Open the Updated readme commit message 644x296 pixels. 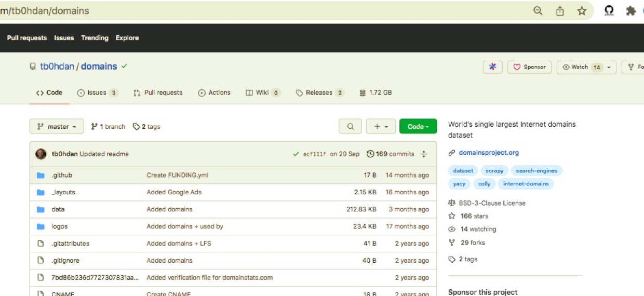(104, 154)
